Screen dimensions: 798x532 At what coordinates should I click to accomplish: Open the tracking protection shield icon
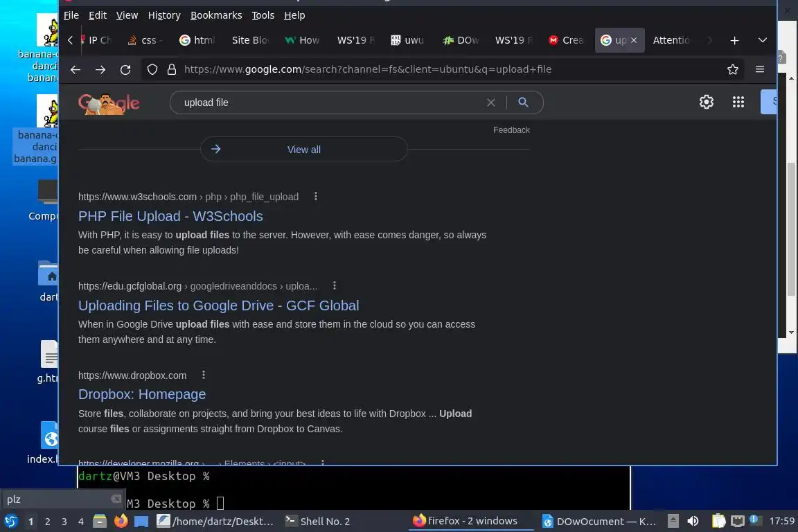point(152,69)
